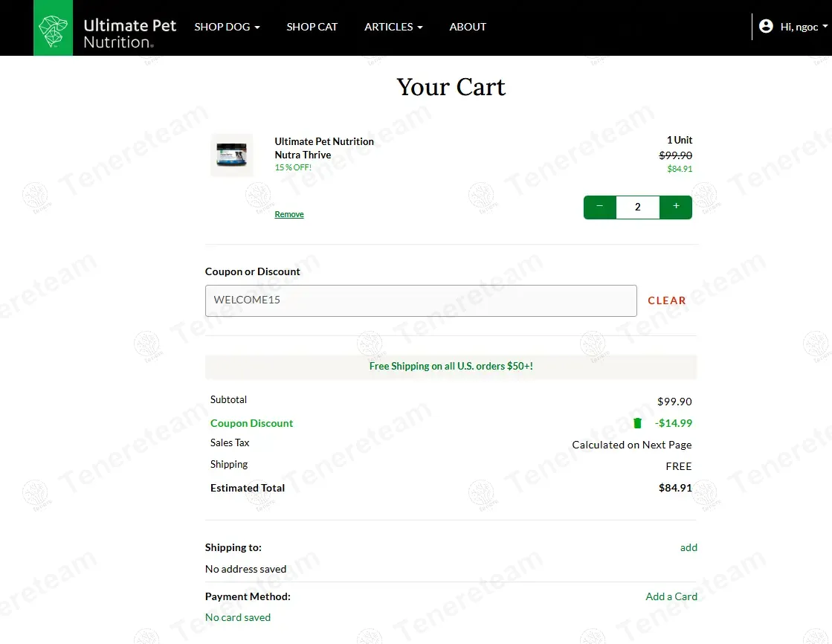Remove Nutra Thrive from the cart
The height and width of the screenshot is (644, 832).
289,214
